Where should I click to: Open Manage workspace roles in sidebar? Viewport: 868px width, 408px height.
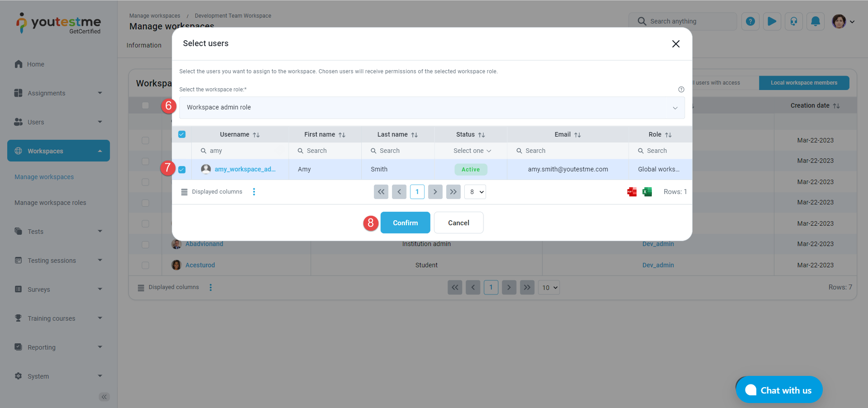[x=50, y=203]
